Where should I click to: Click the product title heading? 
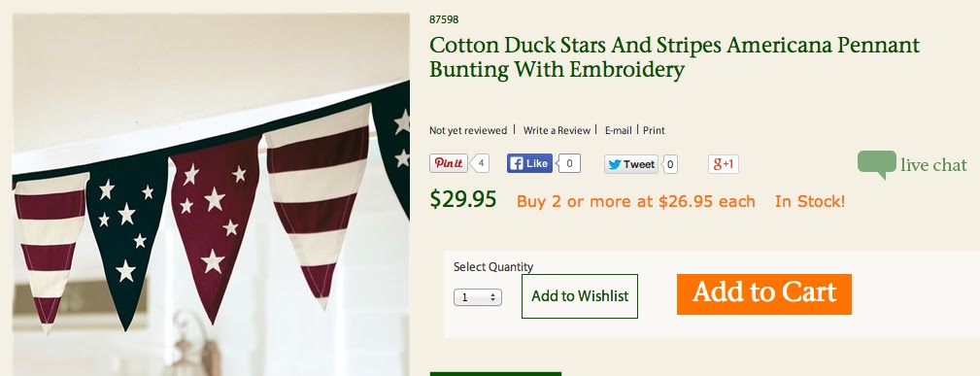pos(674,57)
